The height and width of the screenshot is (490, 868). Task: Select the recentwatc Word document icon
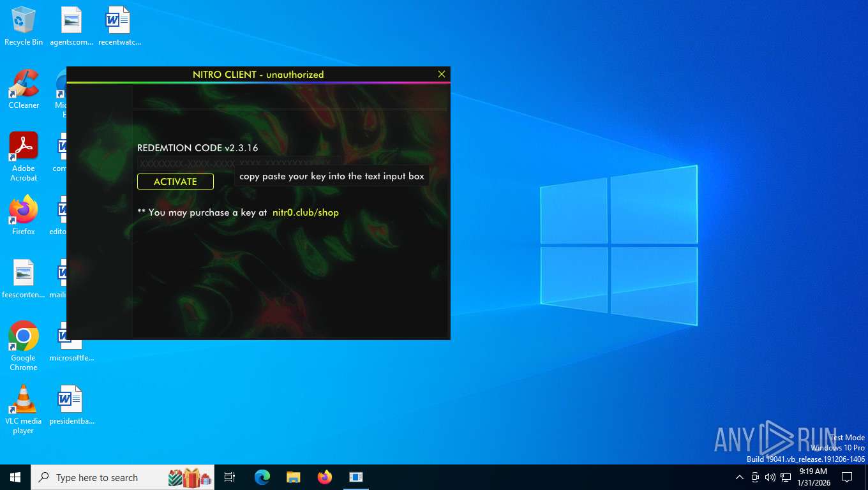(x=119, y=27)
